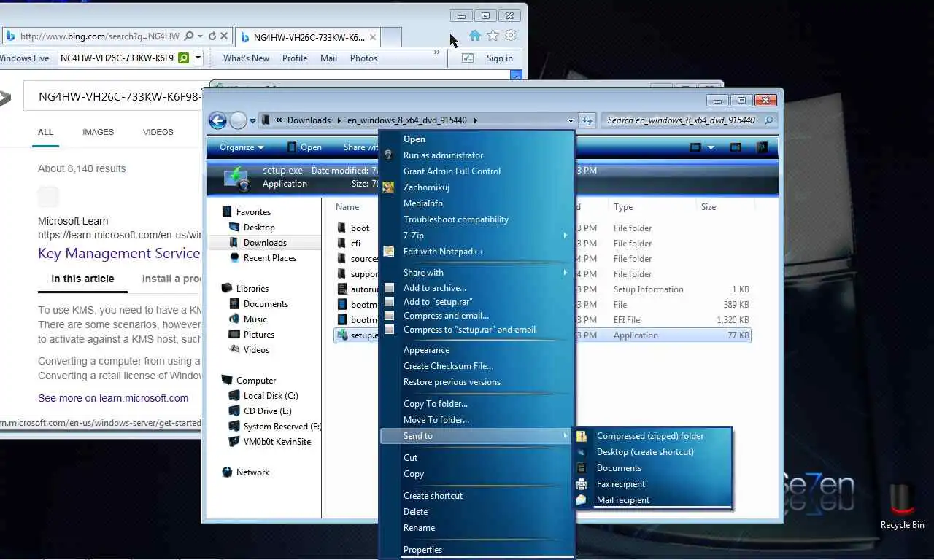Click the IE home icon
Image resolution: width=934 pixels, height=560 pixels.
point(475,35)
